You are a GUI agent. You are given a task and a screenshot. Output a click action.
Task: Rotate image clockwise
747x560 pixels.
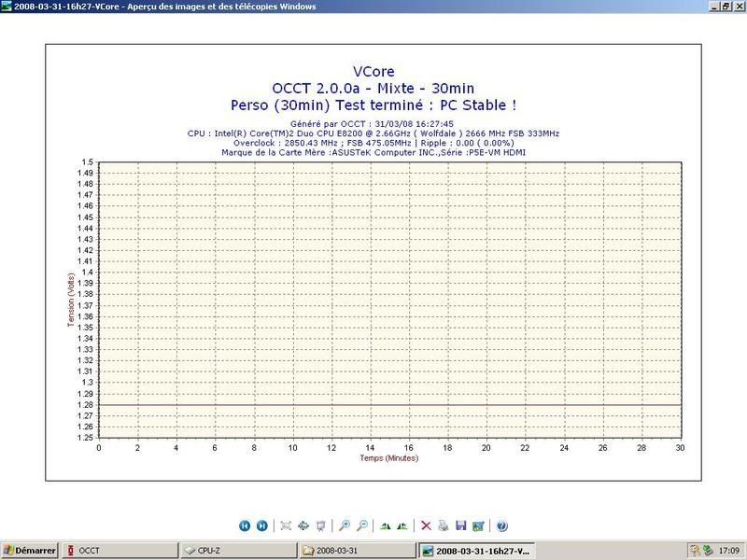click(x=386, y=525)
